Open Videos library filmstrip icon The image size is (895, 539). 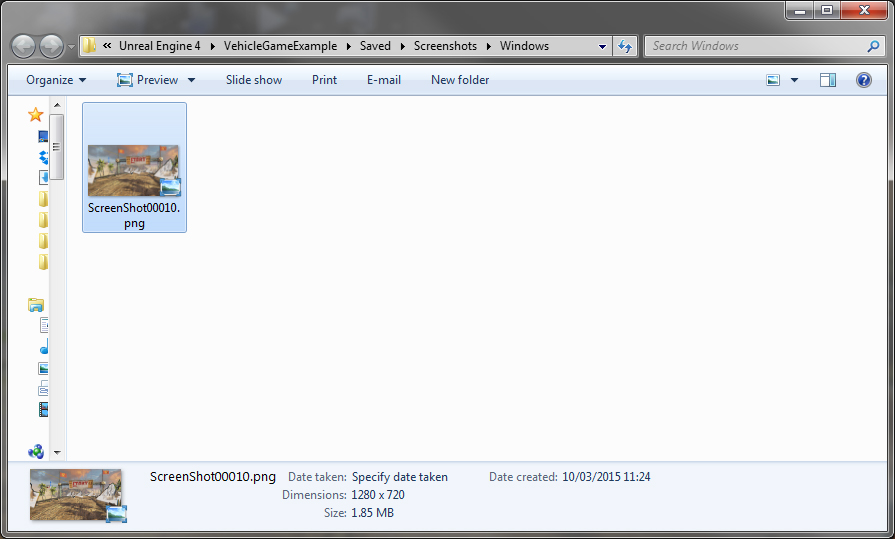(x=43, y=409)
